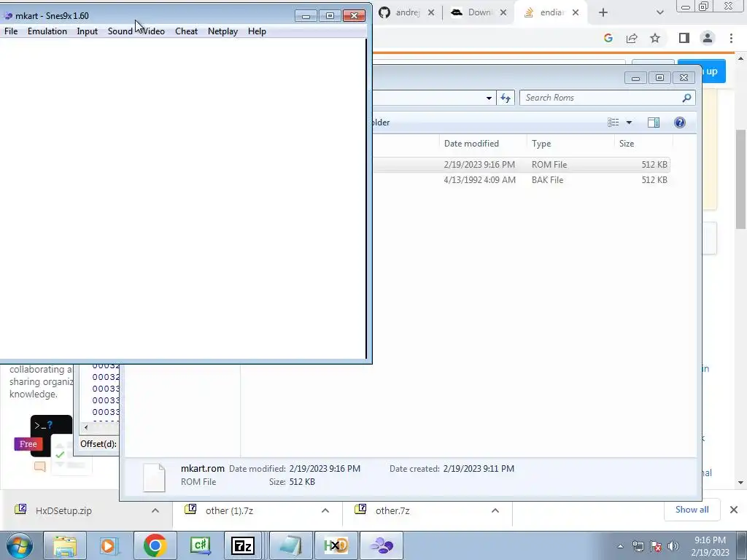Viewport: 747px width, 560px height.
Task: Open the volume control in tray
Action: (673, 546)
